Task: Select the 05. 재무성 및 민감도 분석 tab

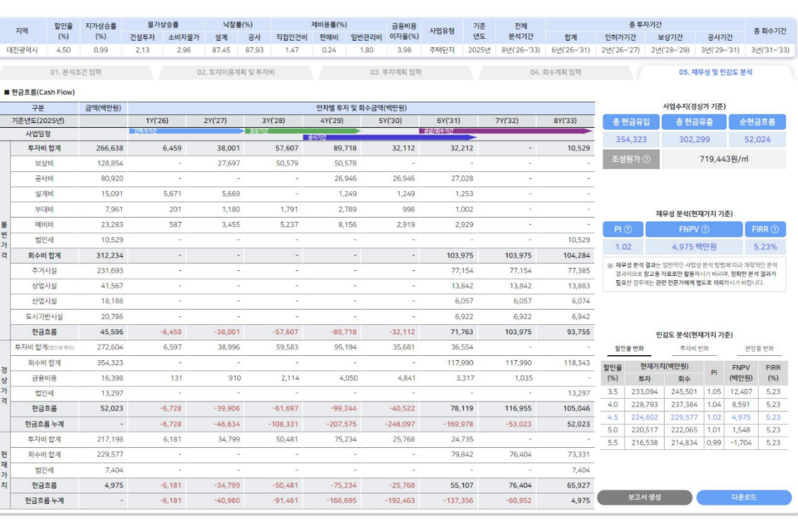Action: click(x=715, y=72)
